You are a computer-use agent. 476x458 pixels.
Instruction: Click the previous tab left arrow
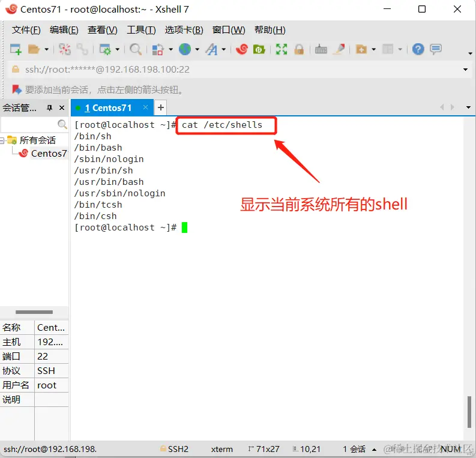[x=442, y=107]
